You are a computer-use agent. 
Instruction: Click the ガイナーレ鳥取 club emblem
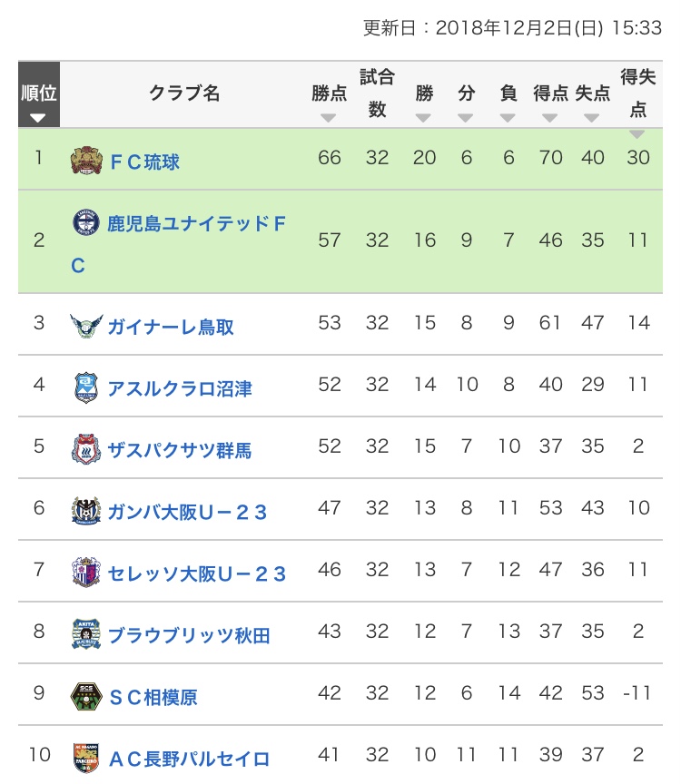[x=86, y=326]
